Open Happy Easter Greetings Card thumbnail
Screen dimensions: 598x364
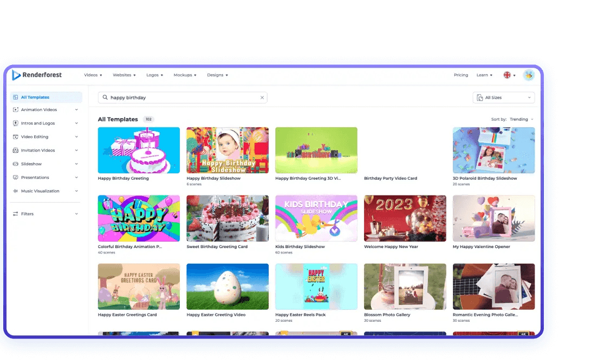click(x=139, y=287)
